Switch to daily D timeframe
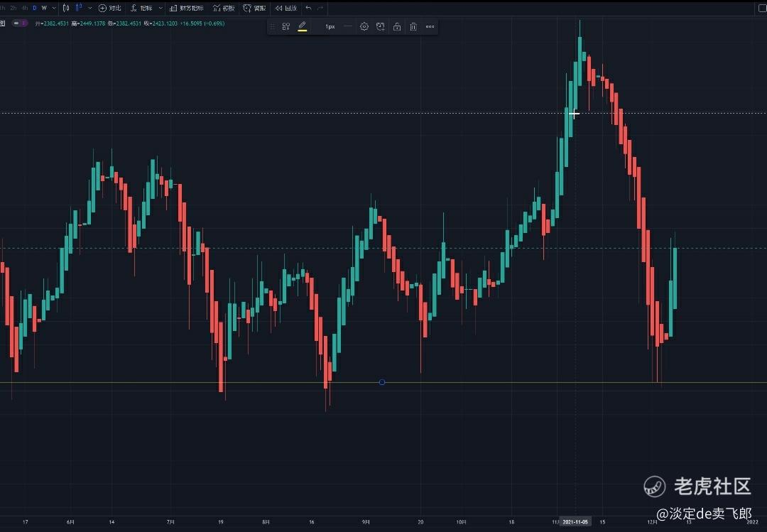Viewport: 767px width, 532px height. (34, 8)
